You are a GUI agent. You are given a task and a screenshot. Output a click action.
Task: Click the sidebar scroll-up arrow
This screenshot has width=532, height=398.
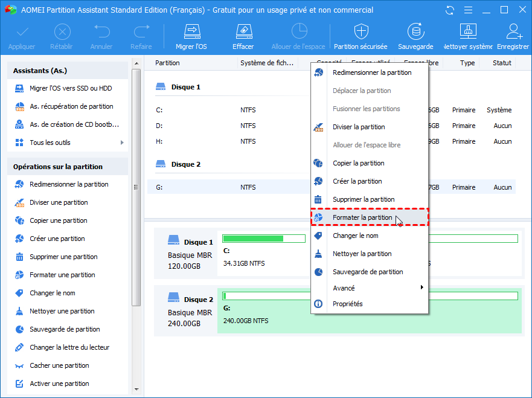136,63
